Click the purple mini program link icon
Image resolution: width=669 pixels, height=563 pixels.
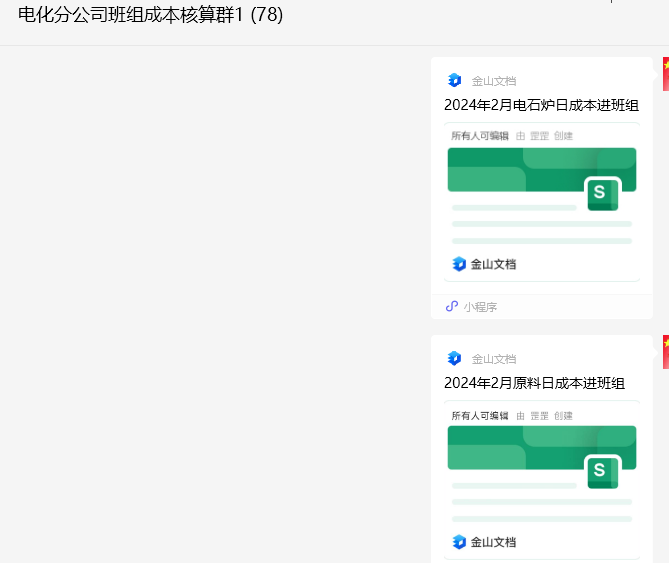pyautogui.click(x=452, y=307)
